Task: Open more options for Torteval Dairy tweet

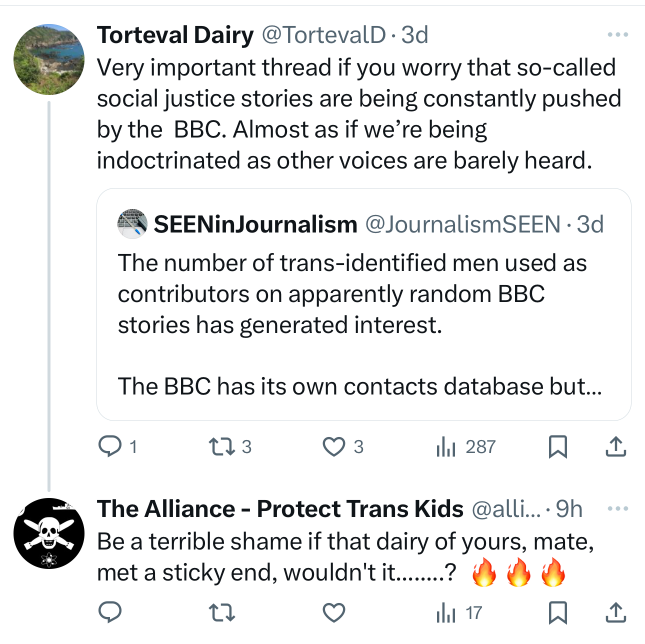Action: click(617, 35)
